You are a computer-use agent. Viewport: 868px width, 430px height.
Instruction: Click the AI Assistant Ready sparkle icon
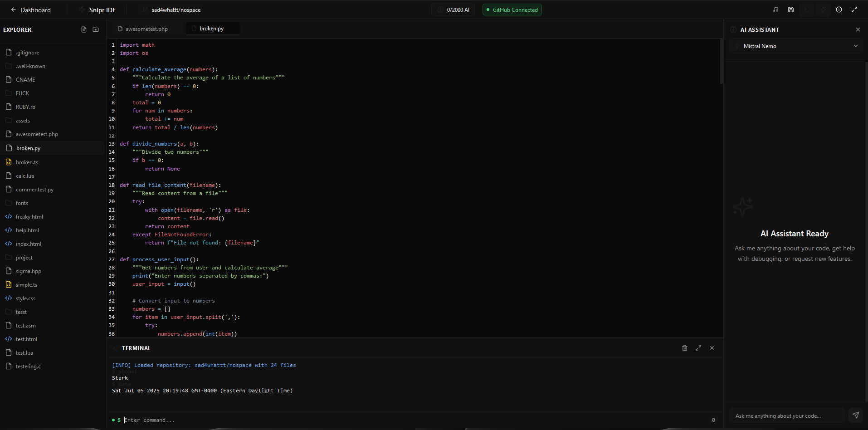(x=742, y=207)
